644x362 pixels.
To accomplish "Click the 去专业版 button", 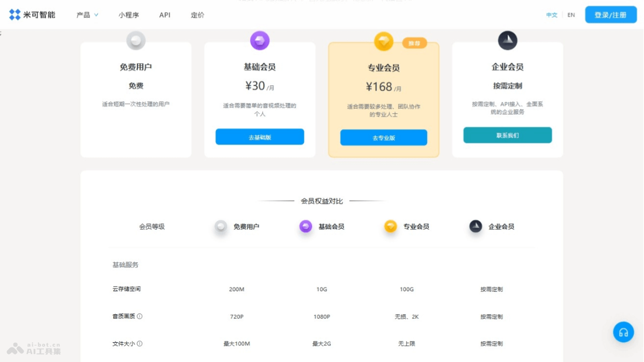I will tap(383, 137).
